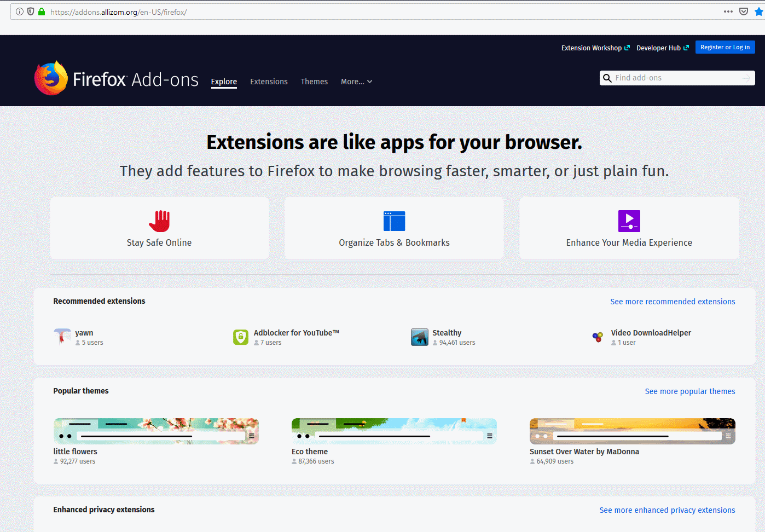Click Register or Log in button

725,47
